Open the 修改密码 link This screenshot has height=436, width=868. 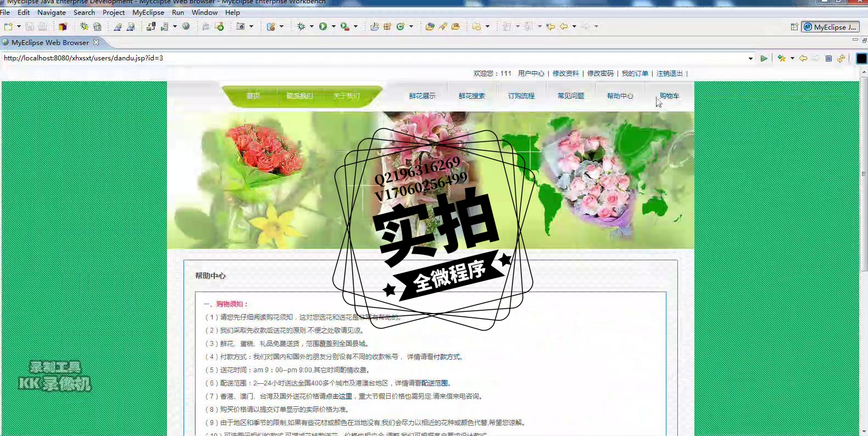pyautogui.click(x=600, y=73)
